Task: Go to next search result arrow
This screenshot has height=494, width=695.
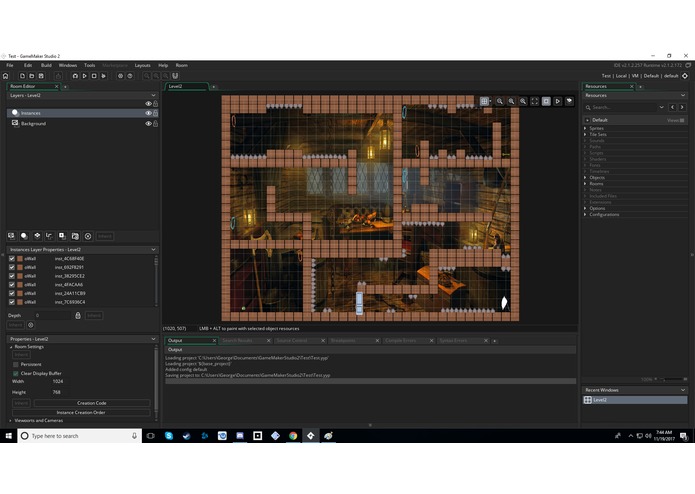Action: [682, 107]
